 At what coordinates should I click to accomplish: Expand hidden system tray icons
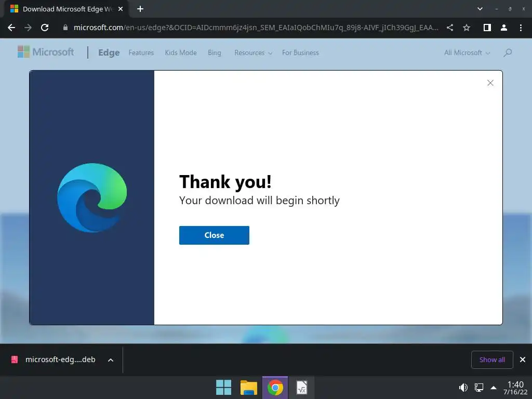coord(494,388)
